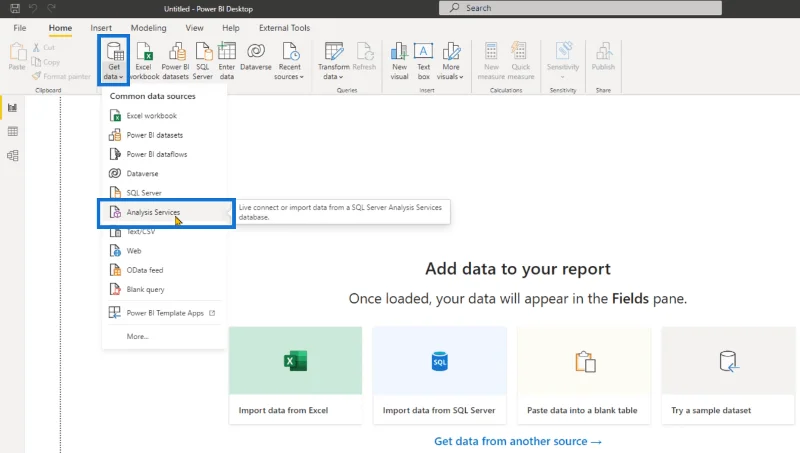The height and width of the screenshot is (453, 800).
Task: Click the SQL Server ribbon icon
Action: [x=203, y=61]
